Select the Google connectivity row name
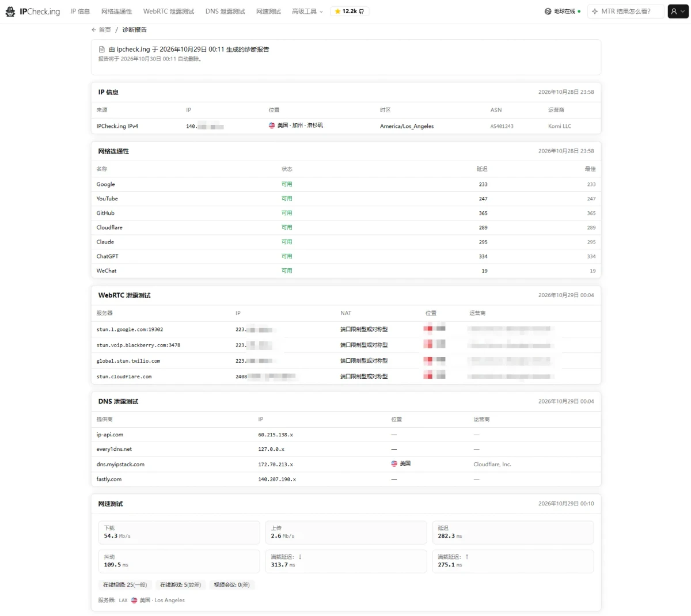 tap(105, 184)
